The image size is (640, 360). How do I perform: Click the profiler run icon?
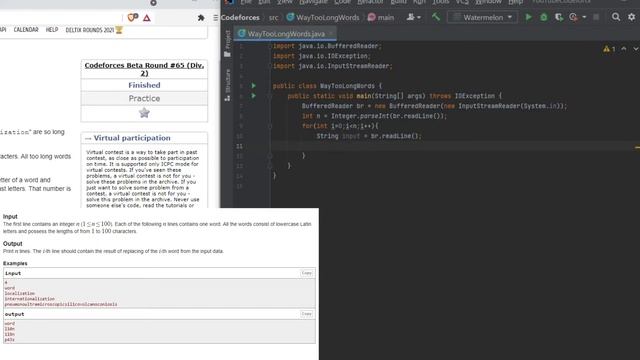573,17
